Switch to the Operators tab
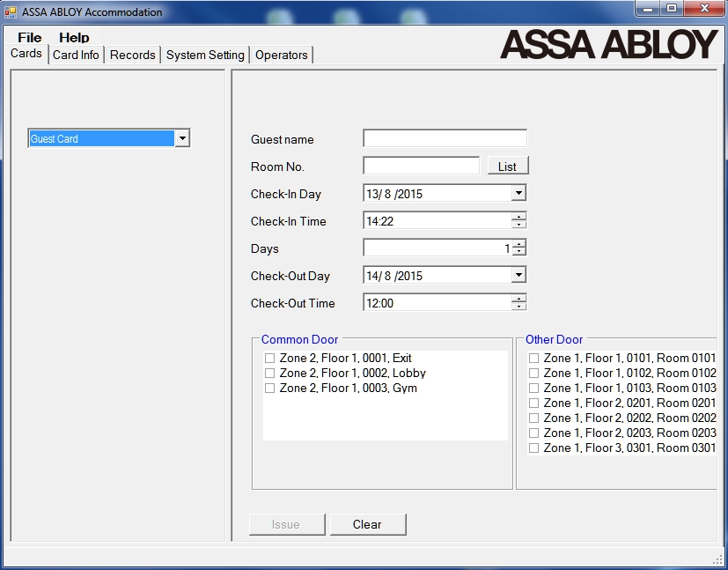This screenshot has height=570, width=728. (x=281, y=54)
